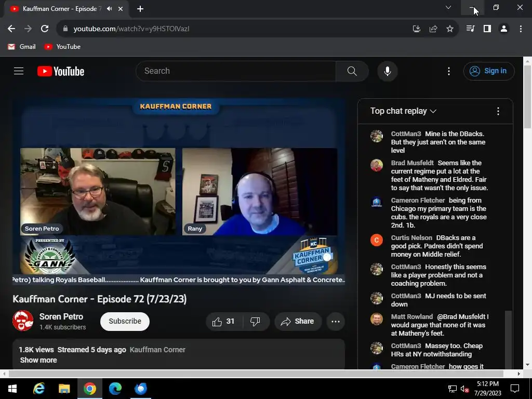The height and width of the screenshot is (399, 532).
Task: Open YouTube bookmark
Action: [x=62, y=47]
